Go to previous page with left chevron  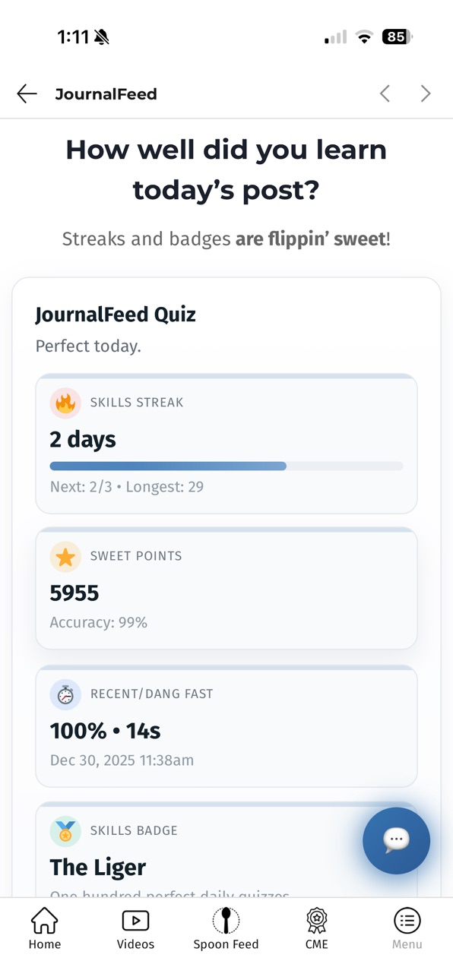pos(385,93)
